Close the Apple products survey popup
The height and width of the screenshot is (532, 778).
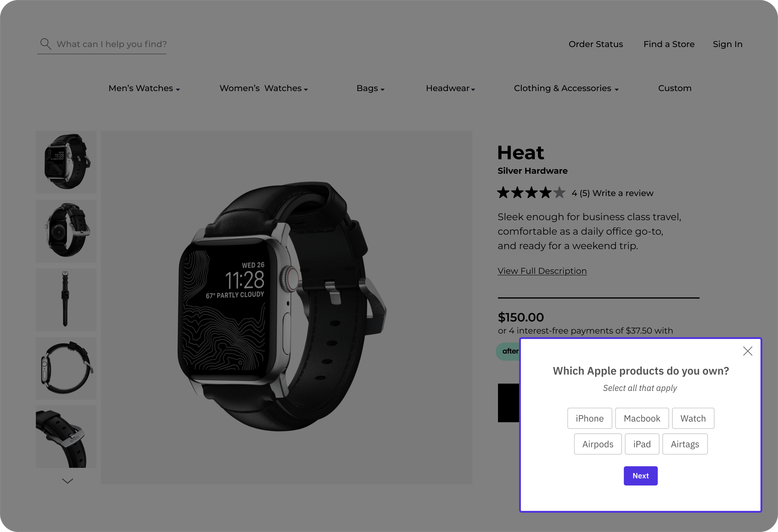(748, 351)
